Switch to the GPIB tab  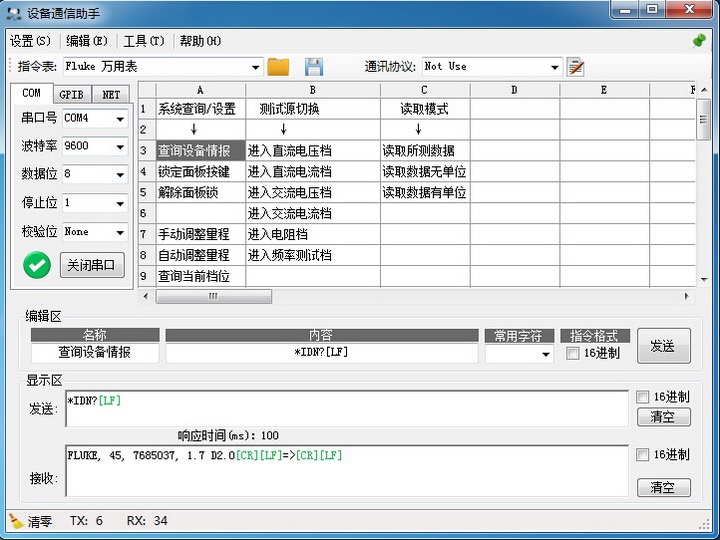click(72, 95)
